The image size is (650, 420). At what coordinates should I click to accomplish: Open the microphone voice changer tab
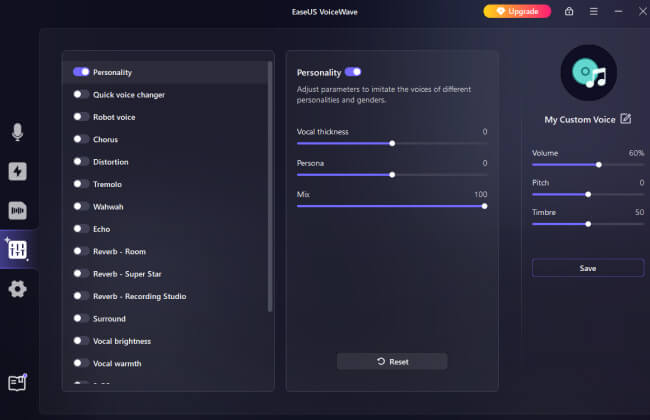(17, 132)
